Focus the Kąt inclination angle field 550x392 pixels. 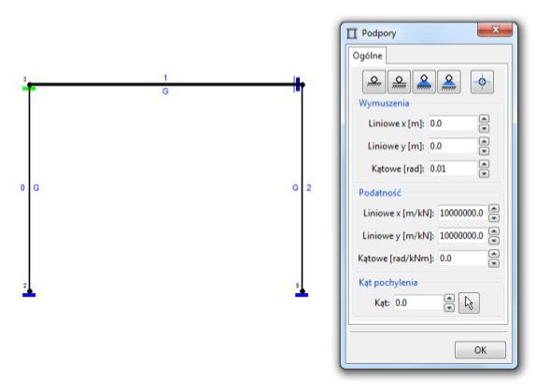click(418, 302)
